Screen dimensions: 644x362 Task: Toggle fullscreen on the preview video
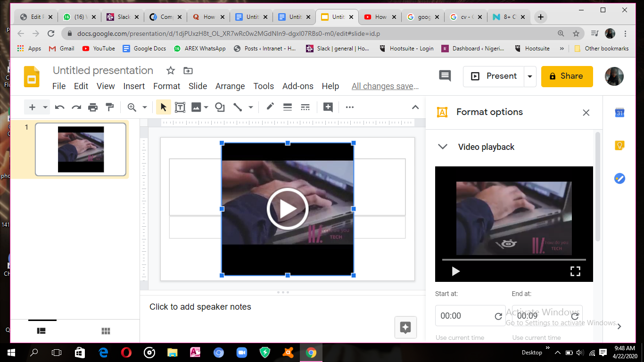575,271
